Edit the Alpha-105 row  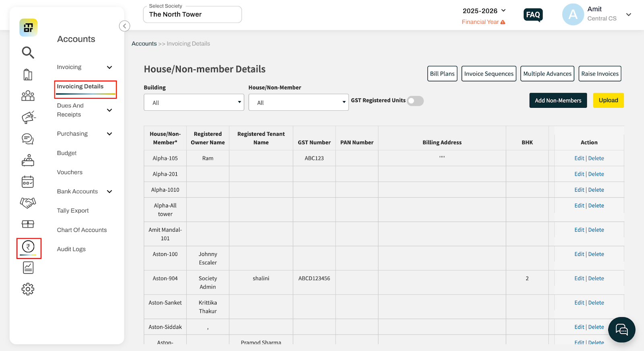pos(579,158)
